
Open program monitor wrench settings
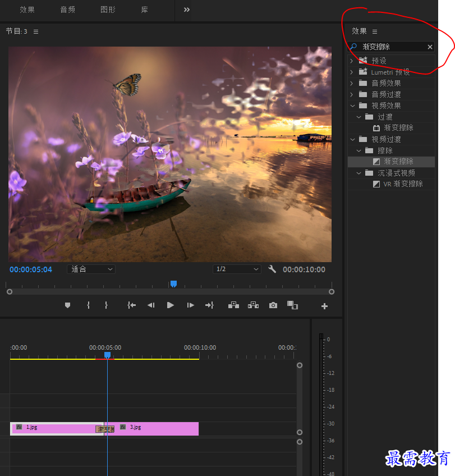pyautogui.click(x=272, y=269)
